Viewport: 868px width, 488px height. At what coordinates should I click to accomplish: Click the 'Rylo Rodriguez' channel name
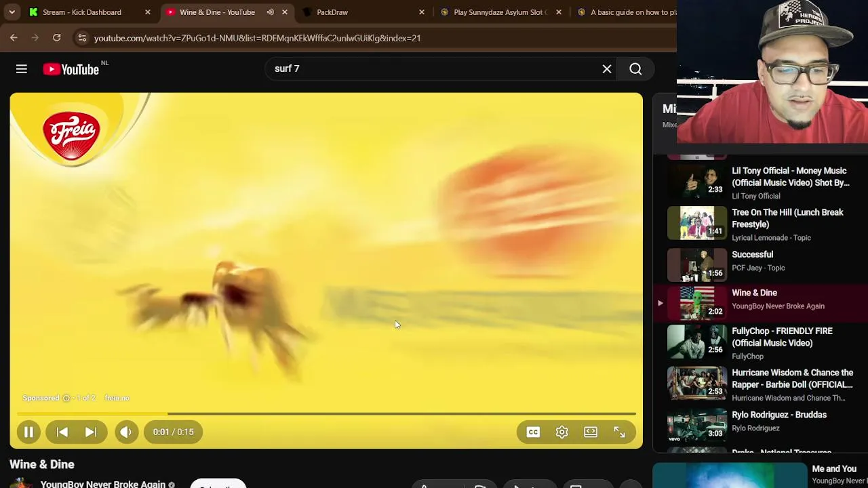(755, 428)
